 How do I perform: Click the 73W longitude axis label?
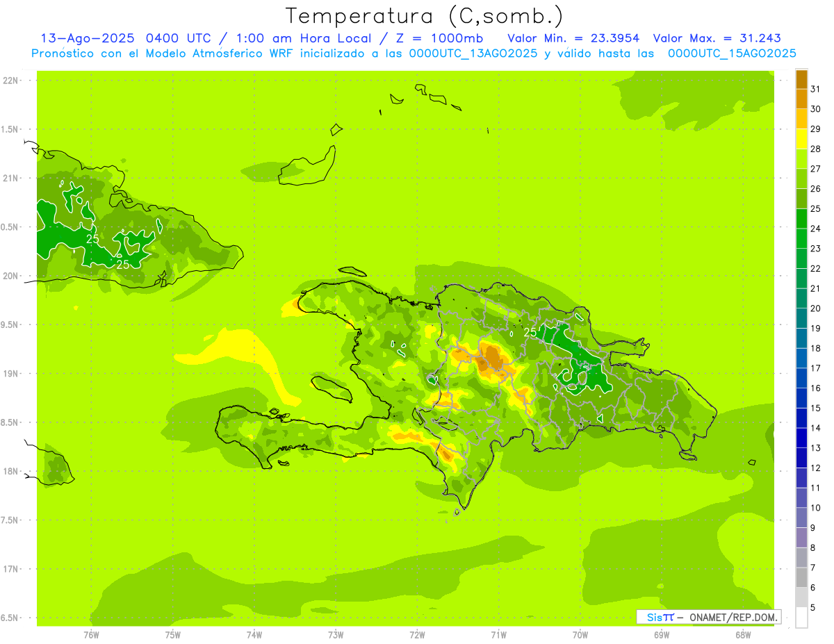click(x=336, y=635)
